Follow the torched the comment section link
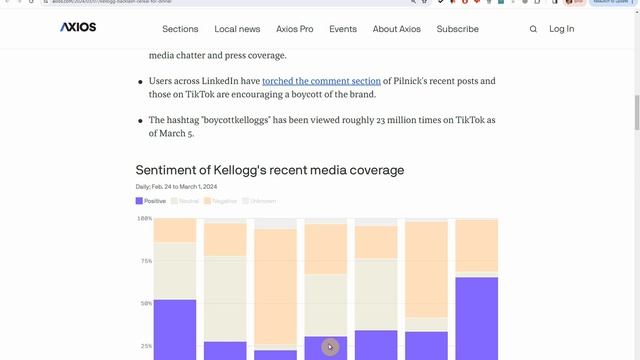Screen dimensions: 640x360 321,81
